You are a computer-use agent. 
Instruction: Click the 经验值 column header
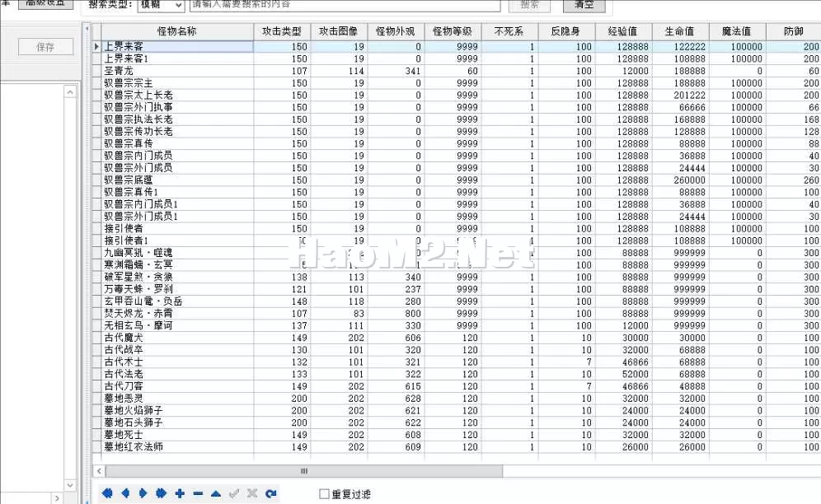tap(624, 31)
